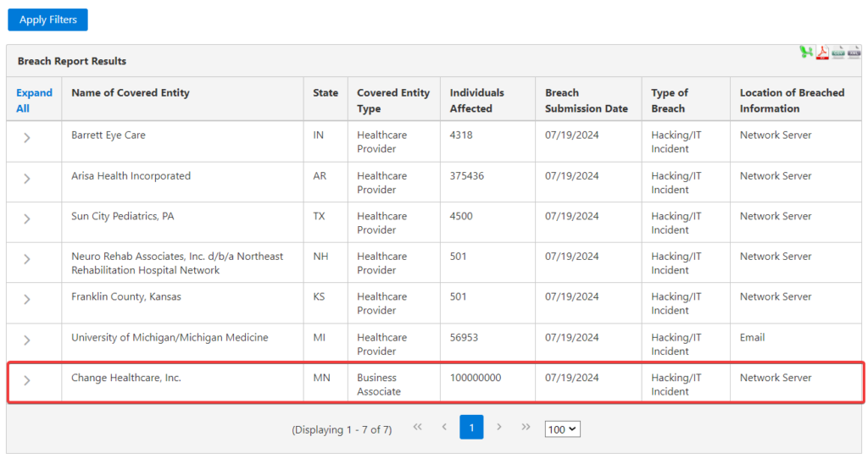Download results as CSV file
The image size is (868, 459).
tap(838, 53)
